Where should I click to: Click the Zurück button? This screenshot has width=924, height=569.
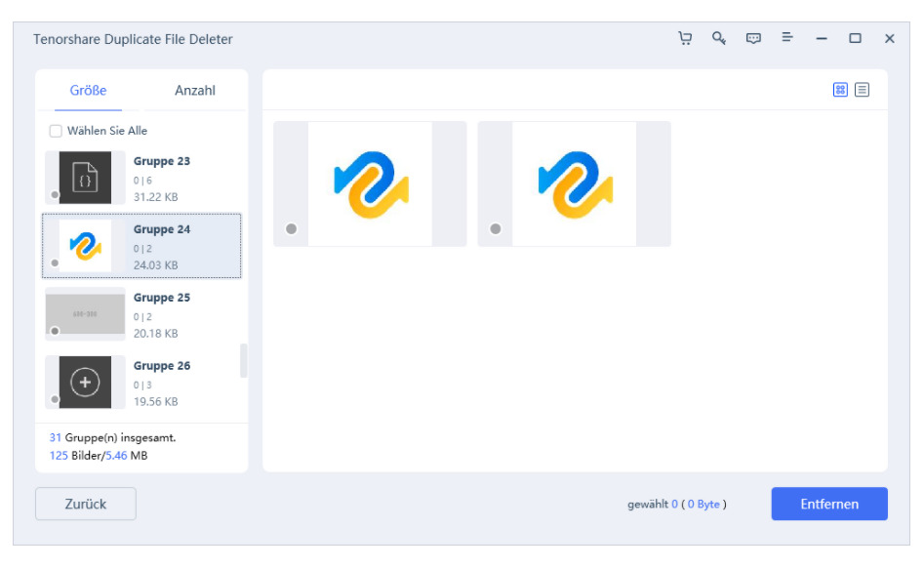[86, 504]
